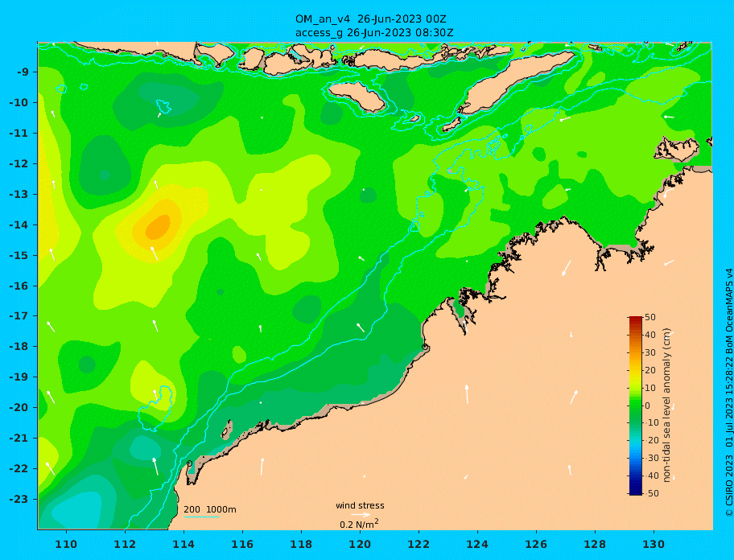
Task: Click latitude axis label '-9'
Action: [x=23, y=72]
